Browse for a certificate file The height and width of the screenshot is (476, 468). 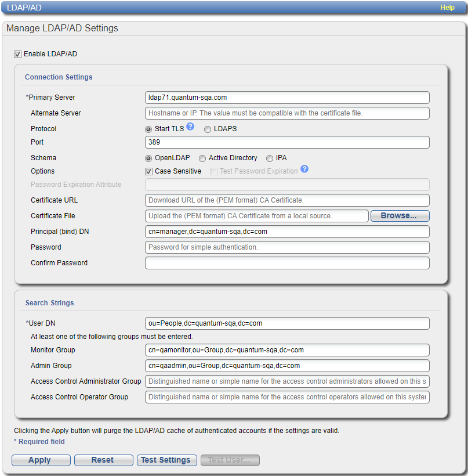[399, 216]
